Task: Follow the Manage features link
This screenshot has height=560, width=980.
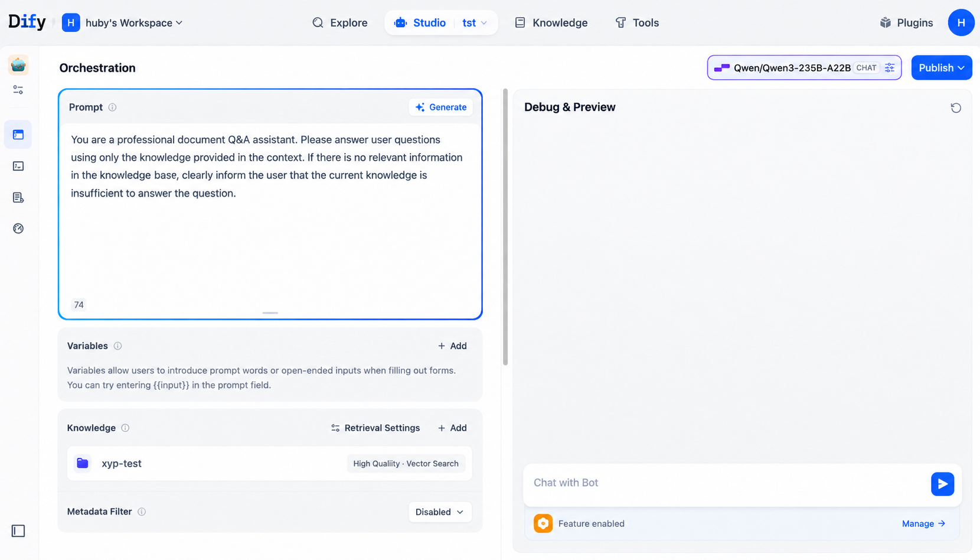Action: pyautogui.click(x=923, y=524)
